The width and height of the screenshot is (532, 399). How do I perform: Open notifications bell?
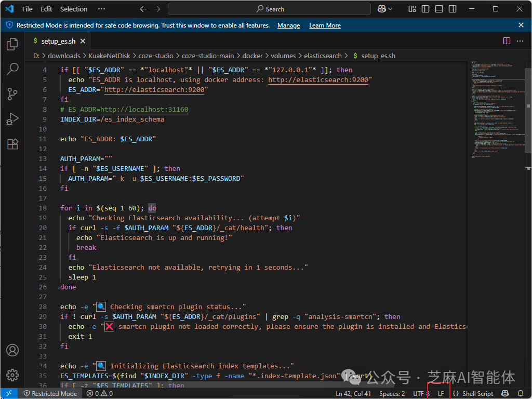pos(521,394)
